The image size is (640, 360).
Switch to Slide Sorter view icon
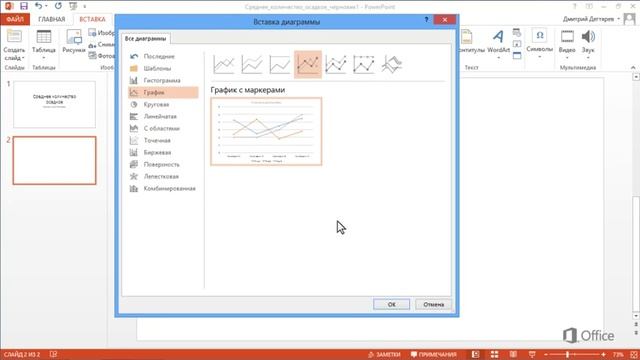tap(494, 354)
